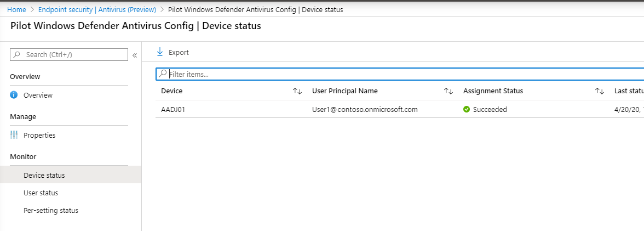Screen dimensions: 644x231
Task: Click the Export download arrow icon
Action: [160, 52]
